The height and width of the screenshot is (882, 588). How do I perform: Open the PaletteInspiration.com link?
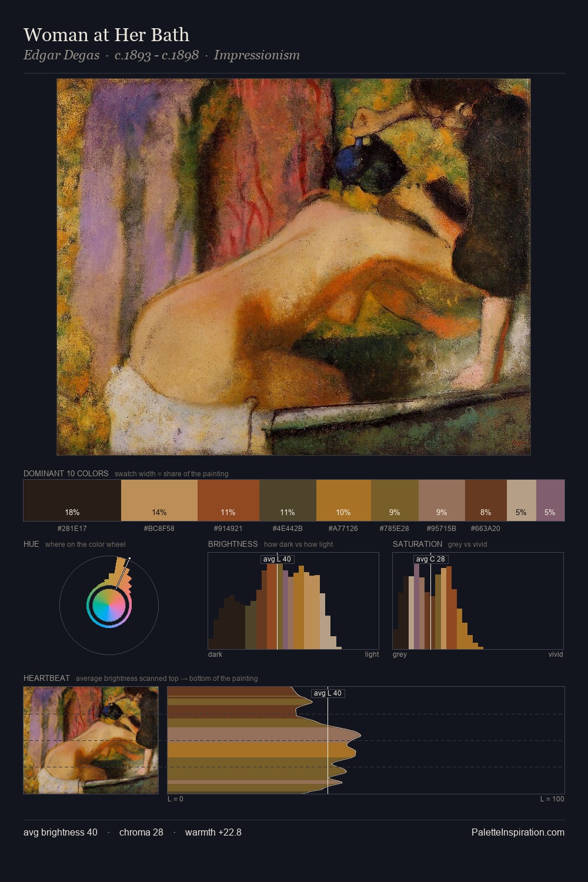(x=518, y=832)
